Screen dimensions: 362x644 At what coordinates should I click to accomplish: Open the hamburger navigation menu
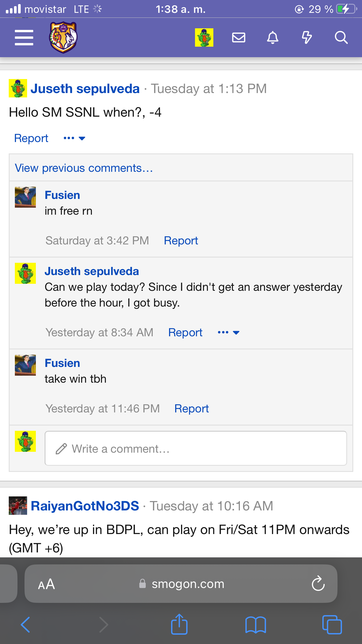[x=24, y=37]
